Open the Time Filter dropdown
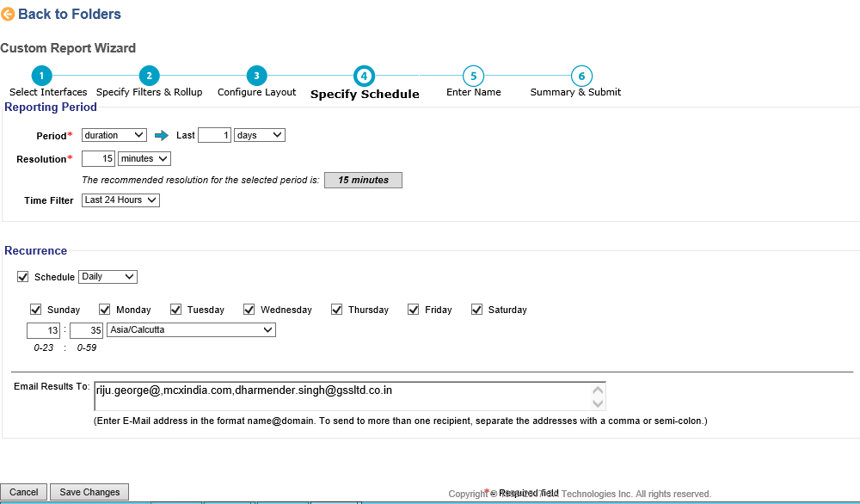Viewport: 860px width, 504px height. click(x=120, y=200)
